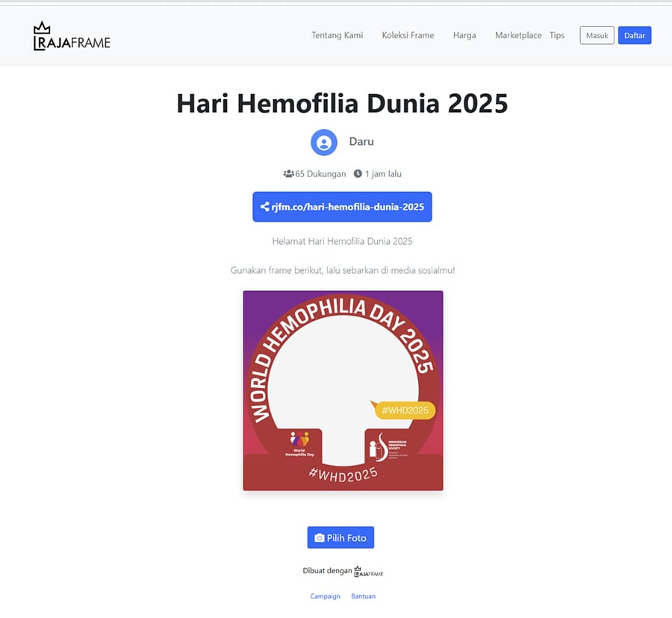Click the Masuk login button

[597, 35]
